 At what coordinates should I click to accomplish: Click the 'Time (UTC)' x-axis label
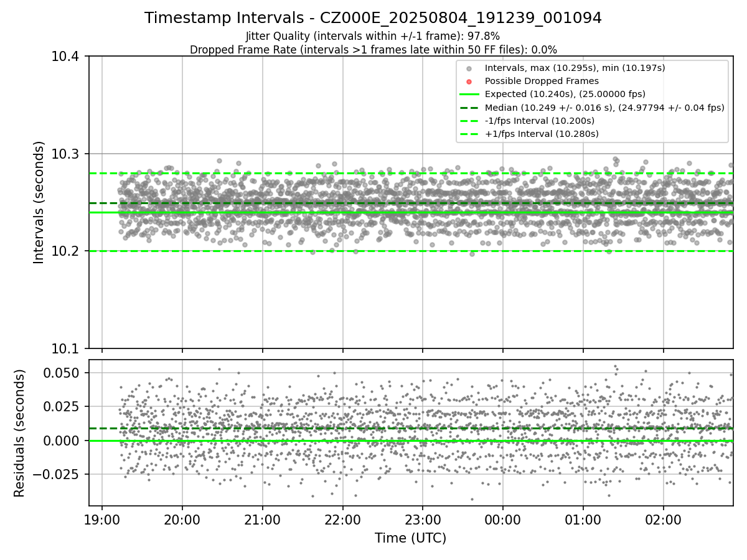[410, 538]
